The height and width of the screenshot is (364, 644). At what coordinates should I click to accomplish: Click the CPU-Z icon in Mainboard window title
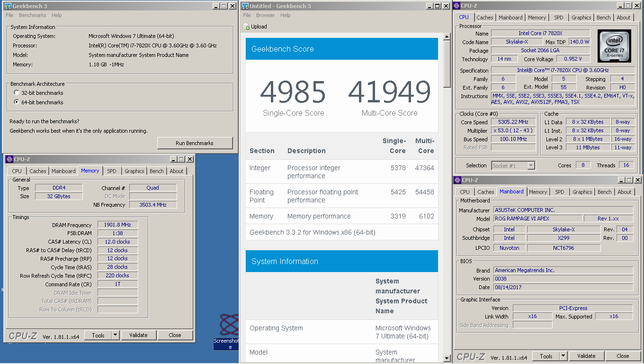point(458,180)
